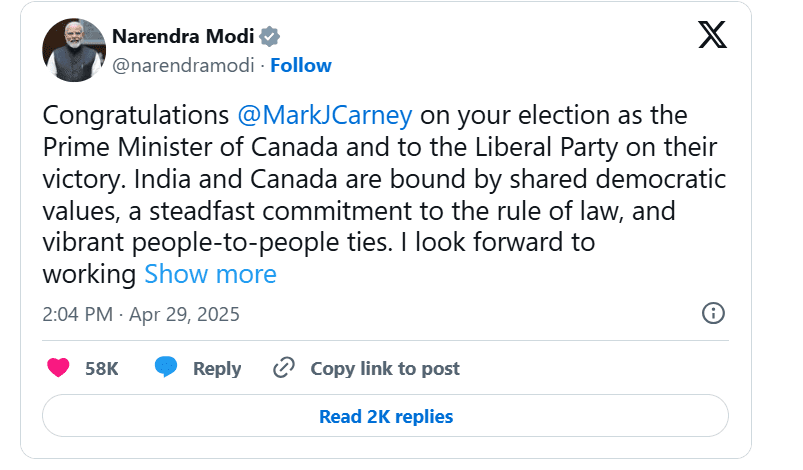Click the word 'working' before Show more

pyautogui.click(x=89, y=274)
